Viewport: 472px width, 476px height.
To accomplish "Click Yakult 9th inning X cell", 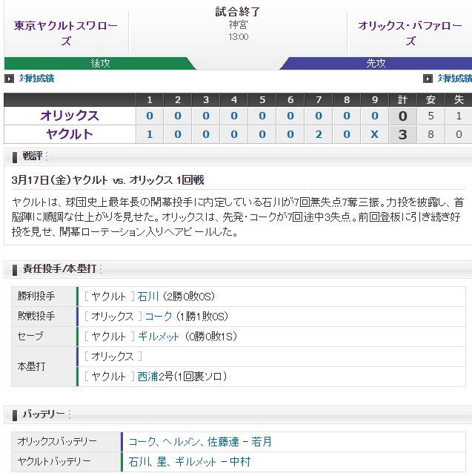I will click(375, 134).
